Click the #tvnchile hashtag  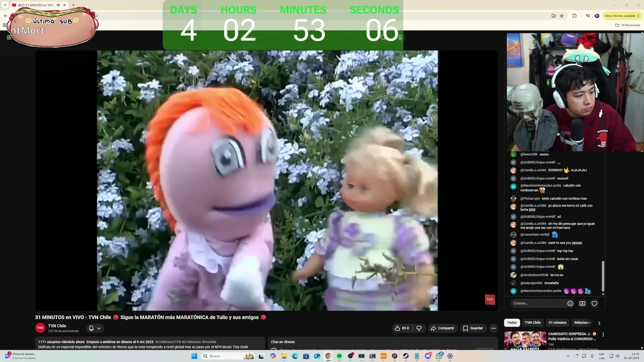pyautogui.click(x=209, y=342)
